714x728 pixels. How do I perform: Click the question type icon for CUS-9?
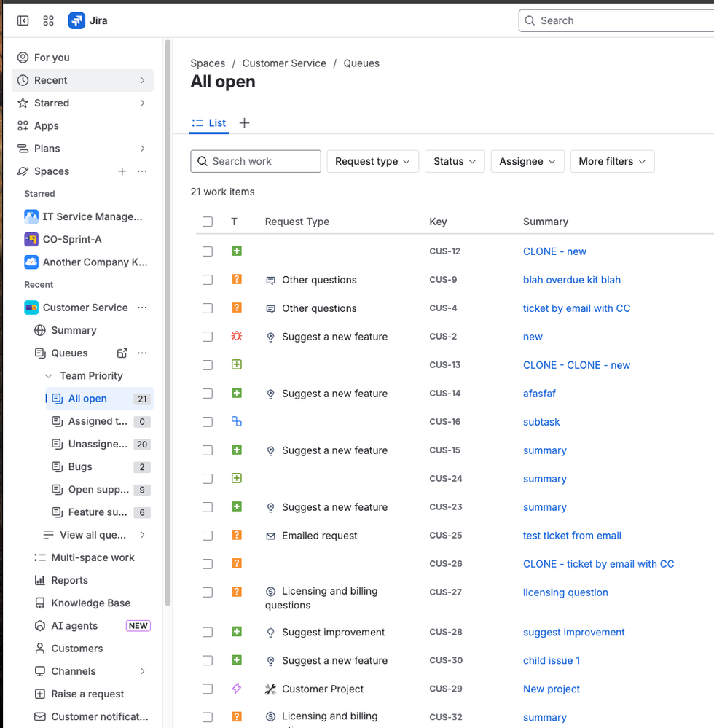pos(237,280)
